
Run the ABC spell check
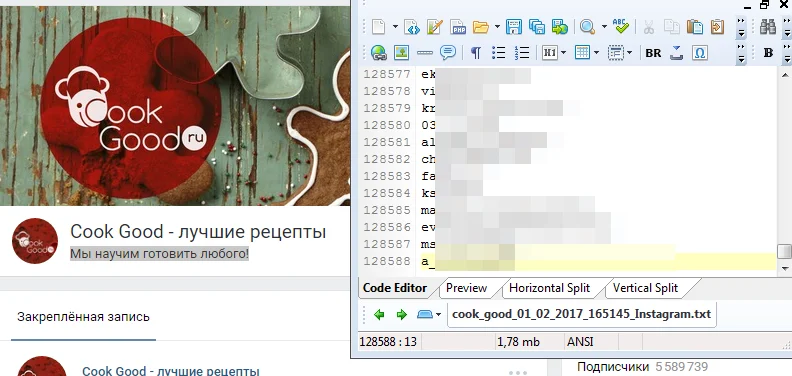(x=620, y=26)
